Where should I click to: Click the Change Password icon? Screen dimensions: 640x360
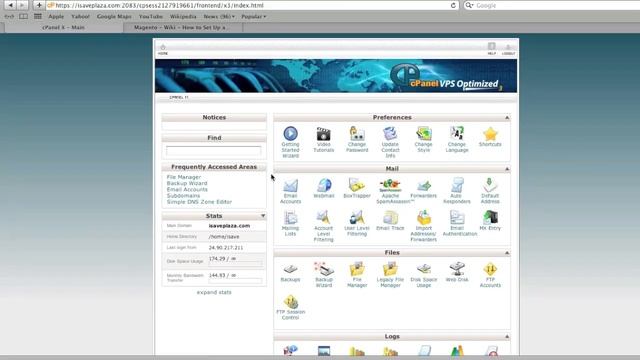coord(357,134)
